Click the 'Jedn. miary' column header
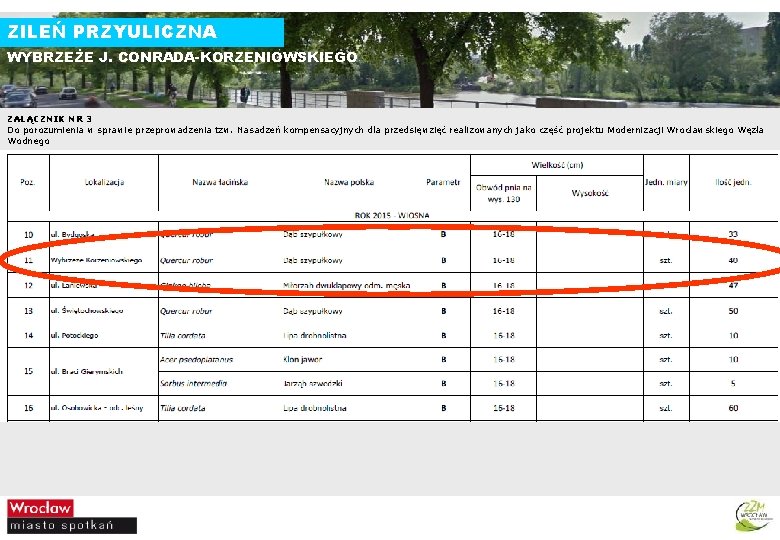This screenshot has width=780, height=540. point(666,182)
